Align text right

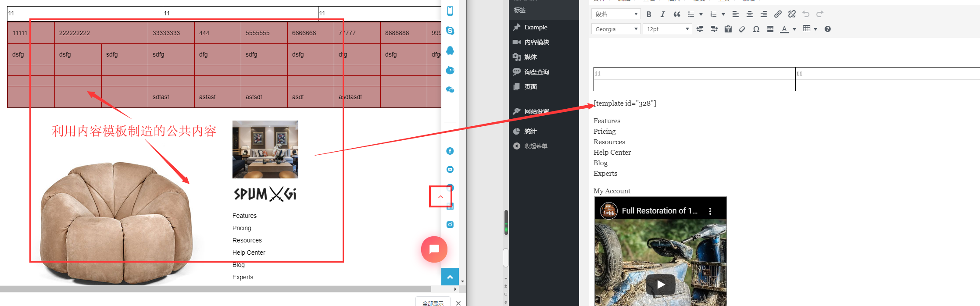click(764, 14)
